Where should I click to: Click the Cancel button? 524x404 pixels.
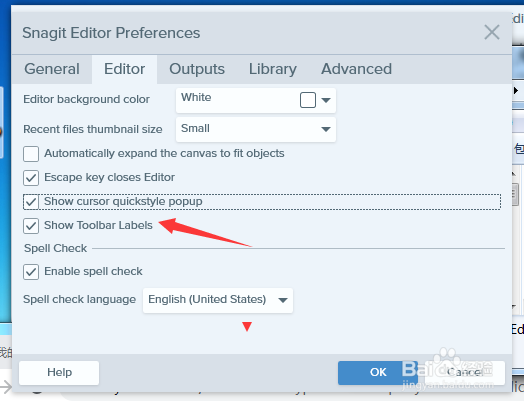[465, 373]
